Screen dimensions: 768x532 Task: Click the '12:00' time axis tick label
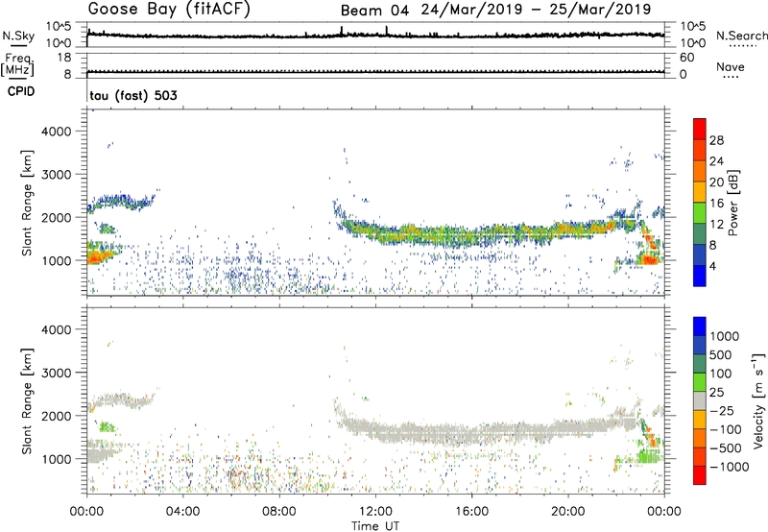[375, 512]
